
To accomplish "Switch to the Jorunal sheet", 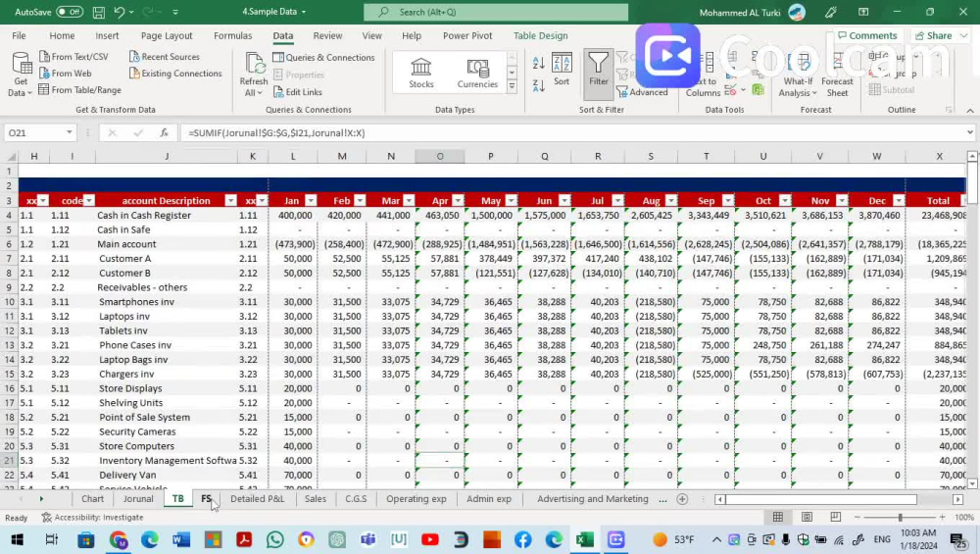I will tap(138, 498).
